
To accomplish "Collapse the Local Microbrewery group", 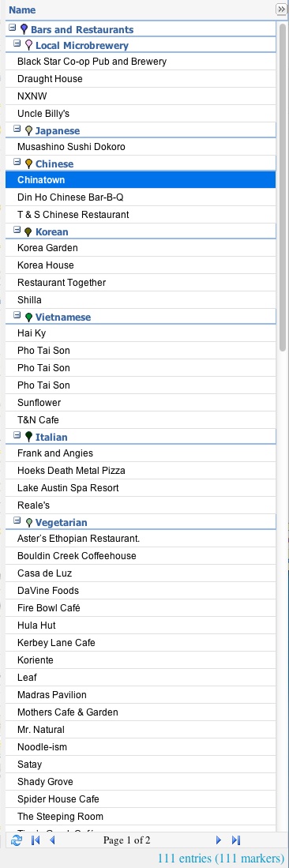I will click(17, 43).
